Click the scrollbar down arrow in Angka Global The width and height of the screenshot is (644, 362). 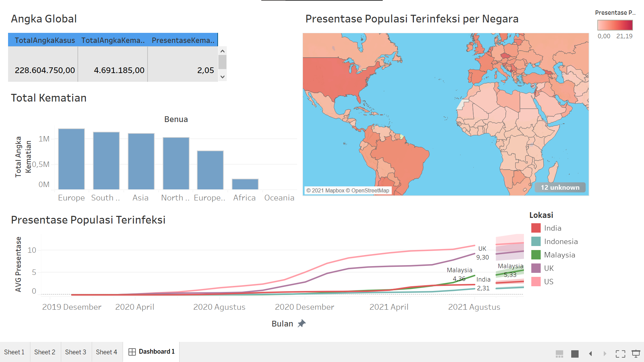point(222,76)
